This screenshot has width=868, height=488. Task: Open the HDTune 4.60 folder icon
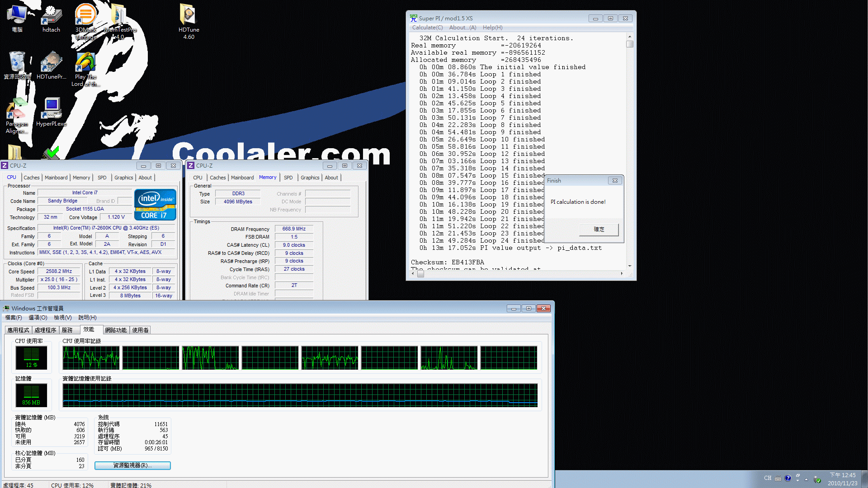189,21
